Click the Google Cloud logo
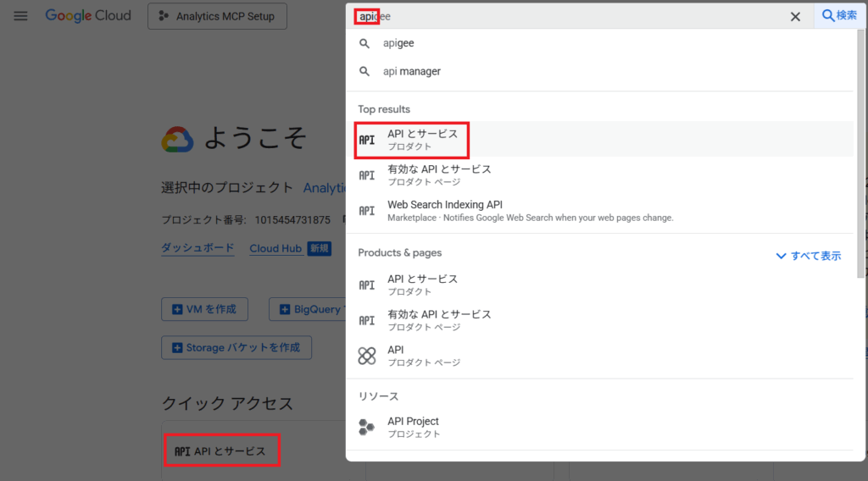The height and width of the screenshot is (481, 868). point(88,16)
